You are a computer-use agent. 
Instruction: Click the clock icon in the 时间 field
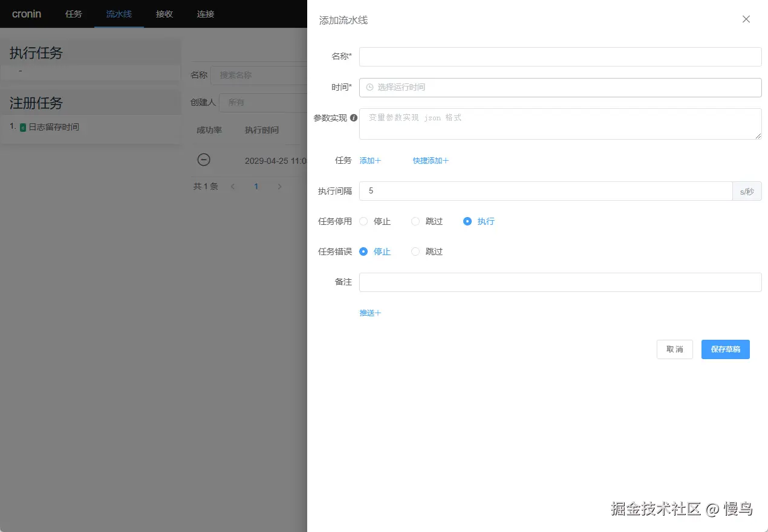(369, 87)
